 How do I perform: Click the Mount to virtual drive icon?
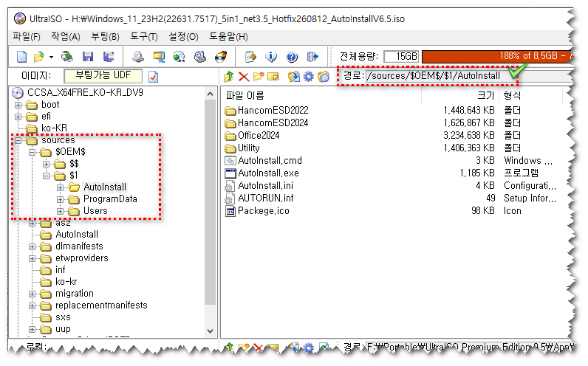click(200, 57)
